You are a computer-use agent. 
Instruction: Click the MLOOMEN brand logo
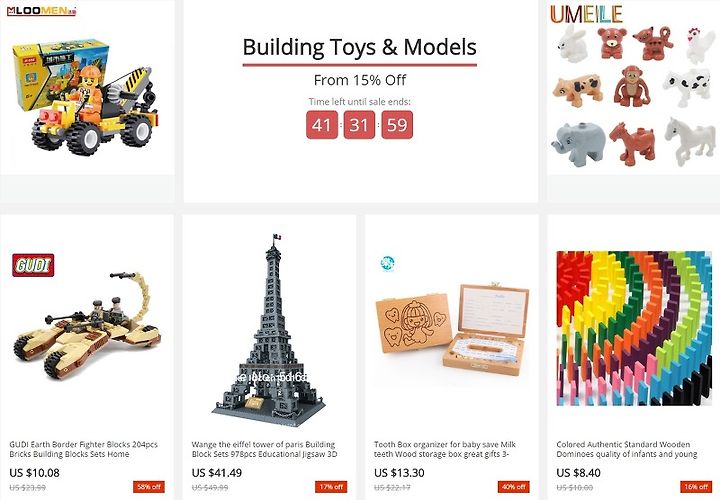point(41,11)
